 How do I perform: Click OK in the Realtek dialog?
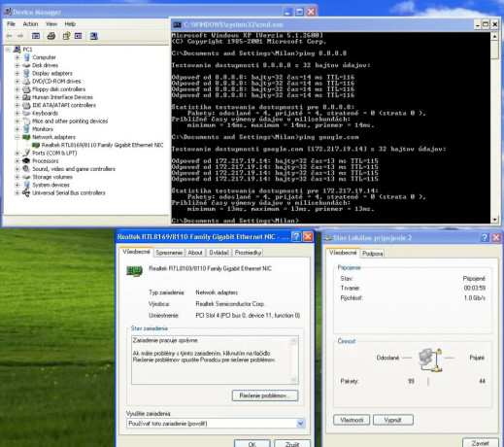[x=252, y=444]
